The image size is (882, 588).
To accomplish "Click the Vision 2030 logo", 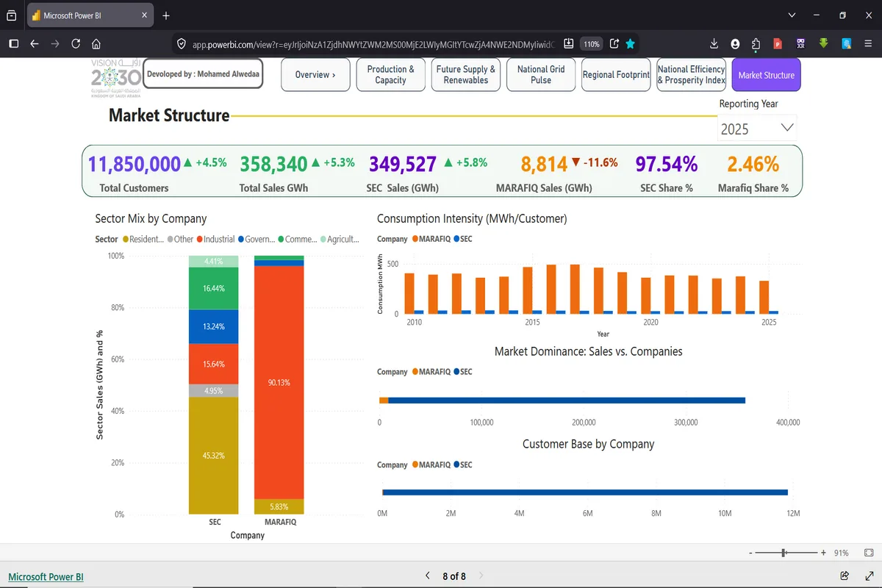I will 115,77.
